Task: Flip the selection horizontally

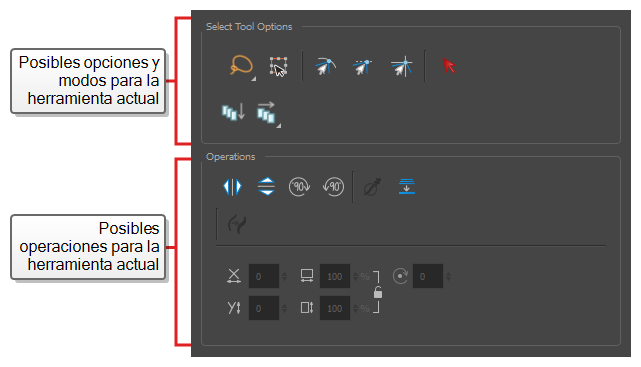Action: (x=232, y=187)
